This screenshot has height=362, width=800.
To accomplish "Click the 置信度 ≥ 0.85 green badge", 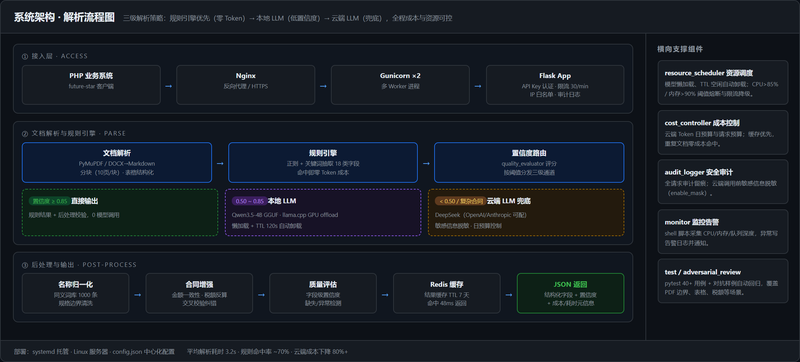I will (48, 201).
